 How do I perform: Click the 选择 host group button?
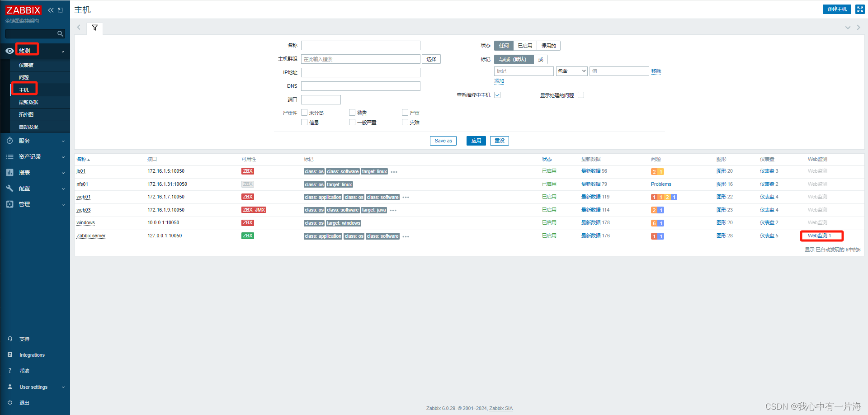(431, 59)
